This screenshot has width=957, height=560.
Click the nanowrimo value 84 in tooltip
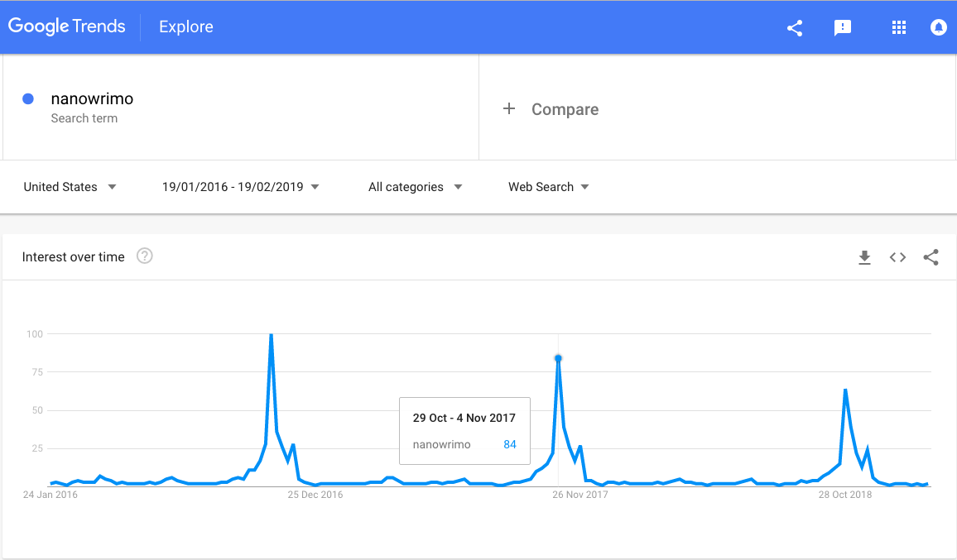pos(509,444)
